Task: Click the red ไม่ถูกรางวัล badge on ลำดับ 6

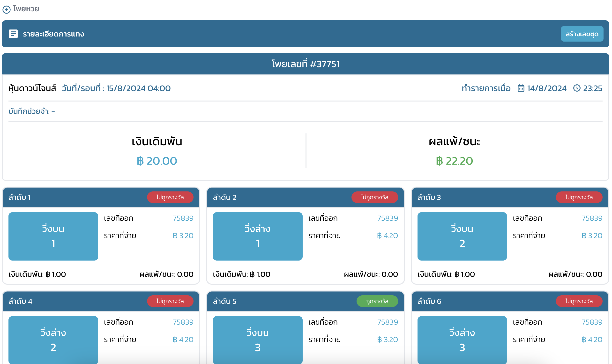Action: pyautogui.click(x=579, y=301)
